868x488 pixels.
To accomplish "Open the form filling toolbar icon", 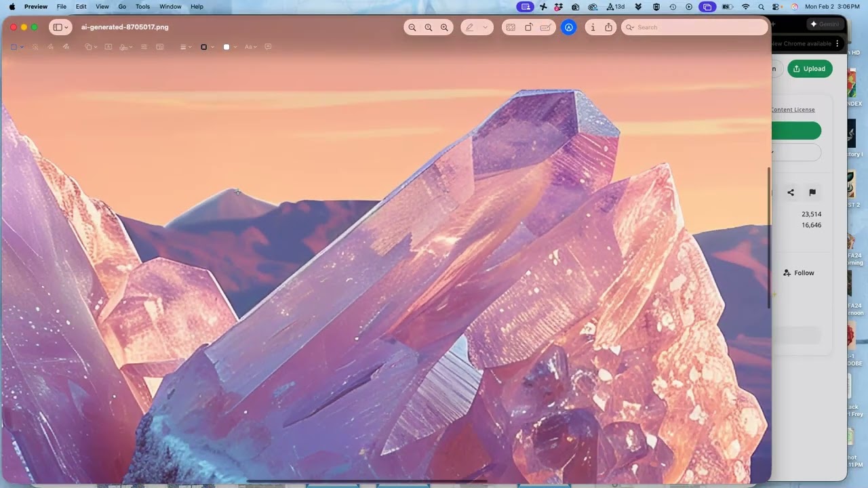I will pos(545,27).
